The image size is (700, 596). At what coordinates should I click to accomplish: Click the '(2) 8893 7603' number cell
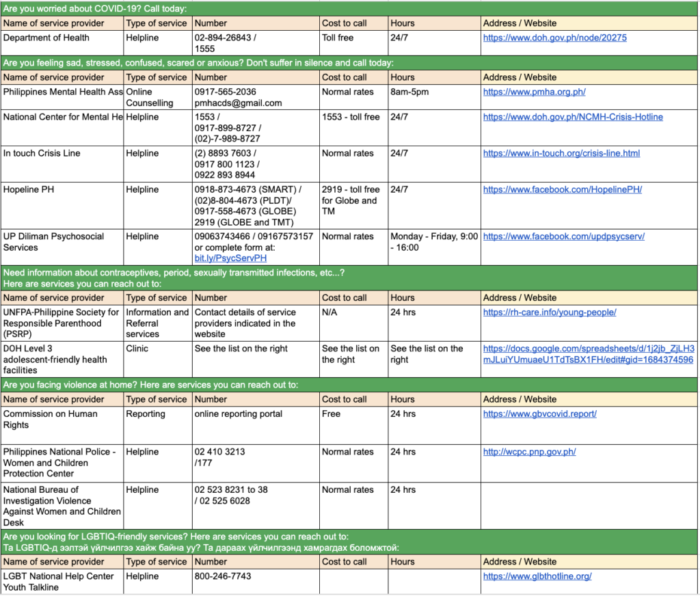coord(256,164)
